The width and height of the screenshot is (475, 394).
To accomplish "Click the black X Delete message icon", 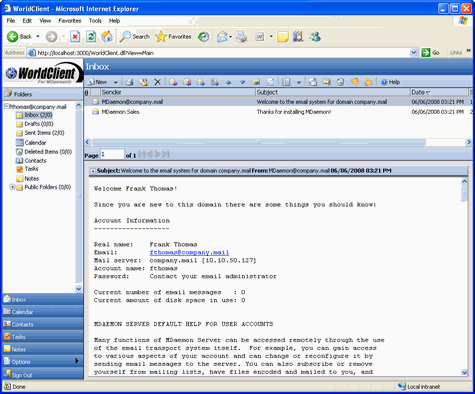I will coord(157,82).
